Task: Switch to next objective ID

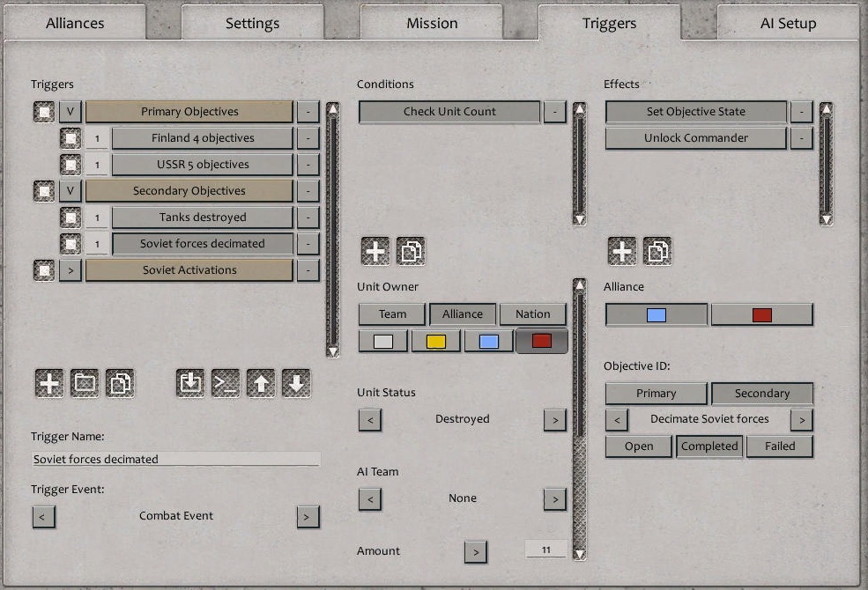Action: pyautogui.click(x=802, y=420)
